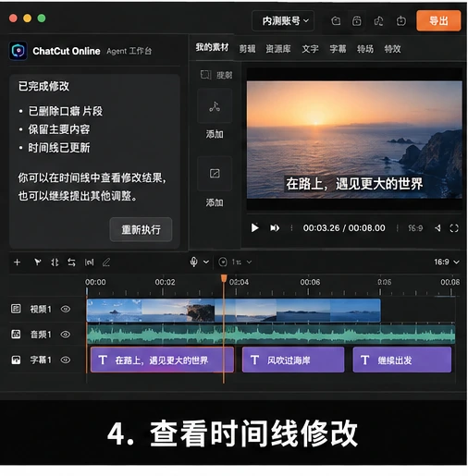The image size is (468, 476).
Task: Toggle visibility of the 音频1 track
Action: pyautogui.click(x=66, y=335)
